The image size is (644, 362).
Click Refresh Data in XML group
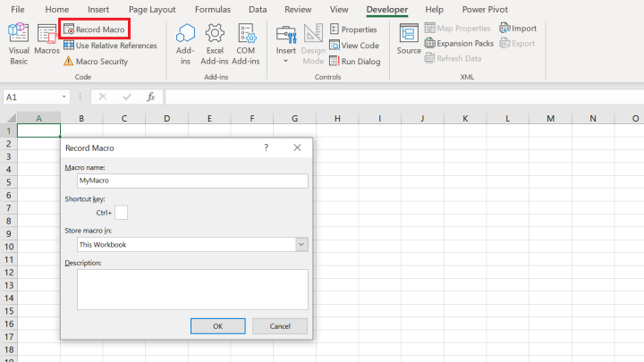[453, 59]
